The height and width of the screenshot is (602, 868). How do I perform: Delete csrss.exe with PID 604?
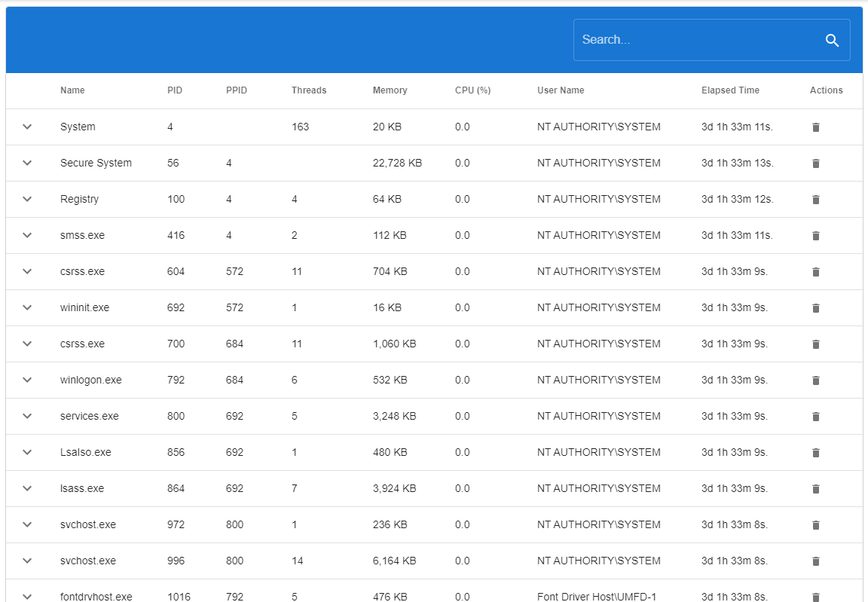pyautogui.click(x=815, y=271)
